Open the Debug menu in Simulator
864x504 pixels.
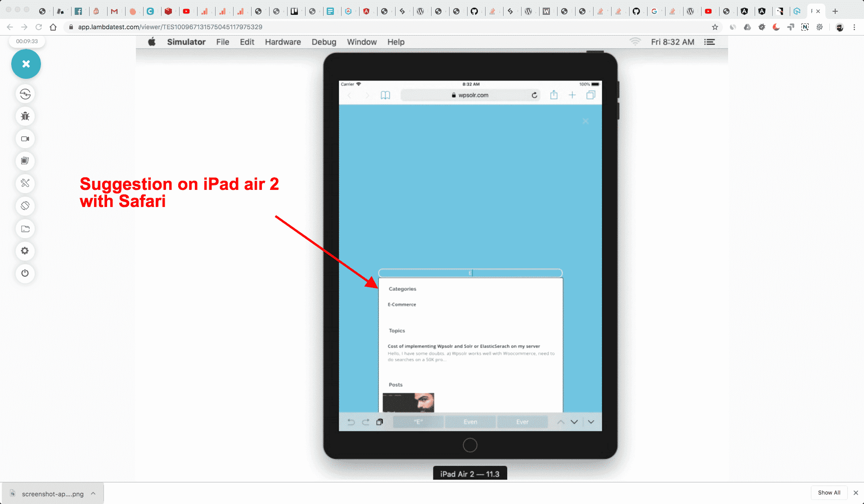324,42
